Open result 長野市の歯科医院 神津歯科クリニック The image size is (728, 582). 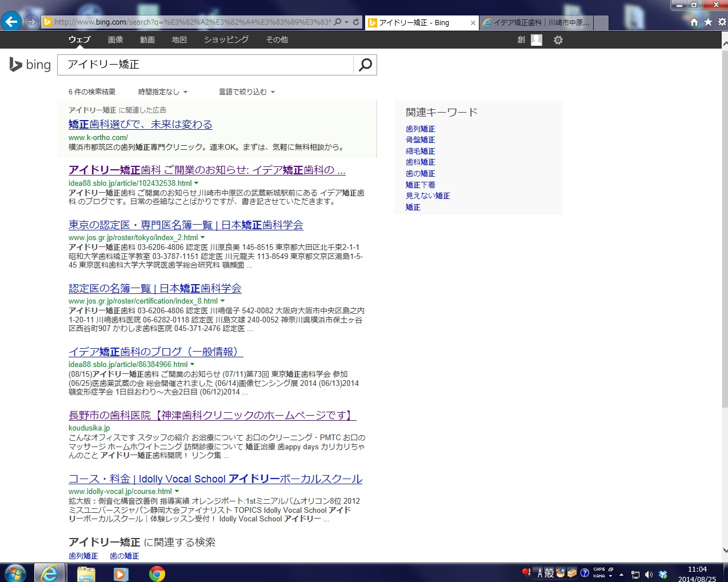213,416
